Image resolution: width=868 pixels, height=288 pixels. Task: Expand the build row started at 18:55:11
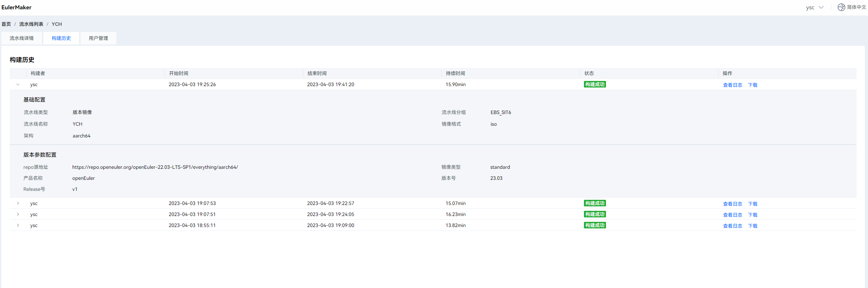tap(18, 225)
